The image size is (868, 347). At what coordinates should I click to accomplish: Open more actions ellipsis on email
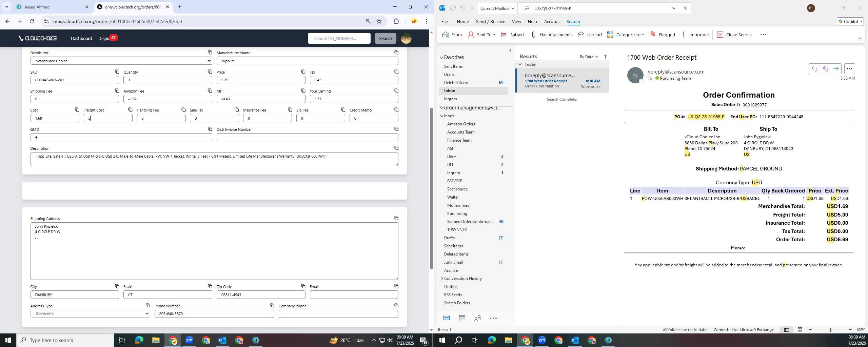[x=849, y=69]
